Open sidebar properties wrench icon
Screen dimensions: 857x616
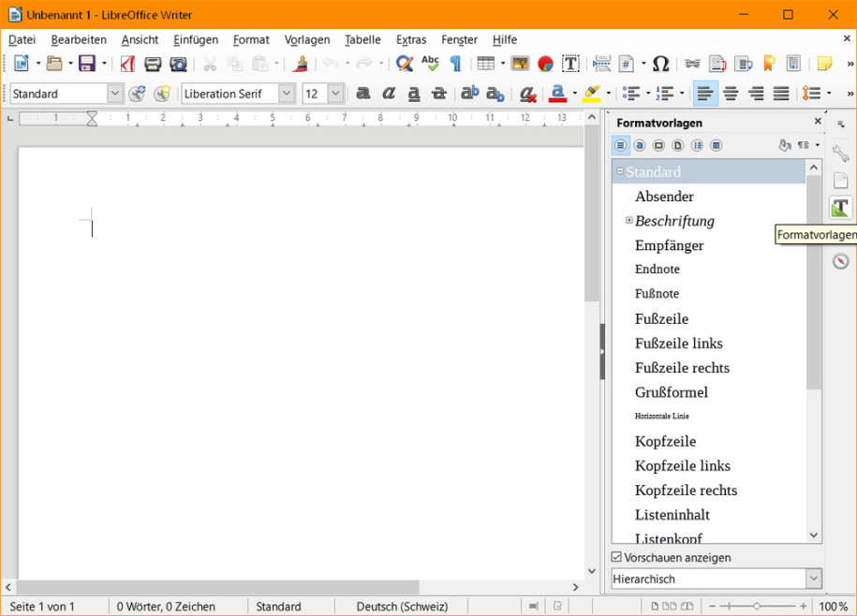[840, 154]
